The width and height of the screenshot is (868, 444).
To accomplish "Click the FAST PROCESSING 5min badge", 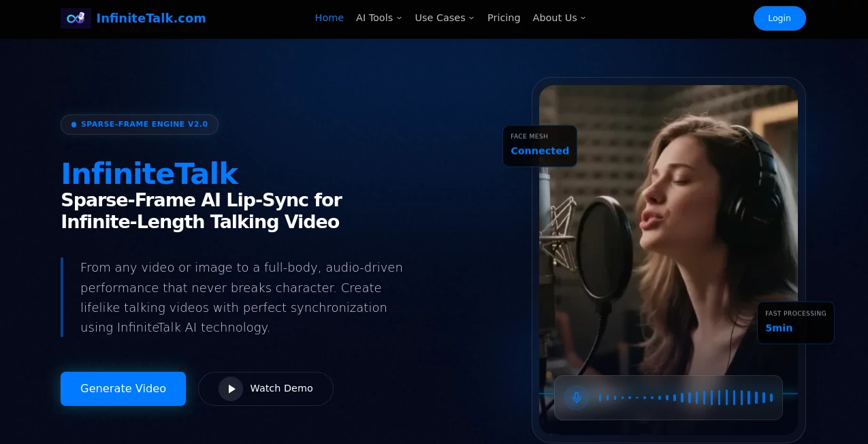I will click(795, 322).
